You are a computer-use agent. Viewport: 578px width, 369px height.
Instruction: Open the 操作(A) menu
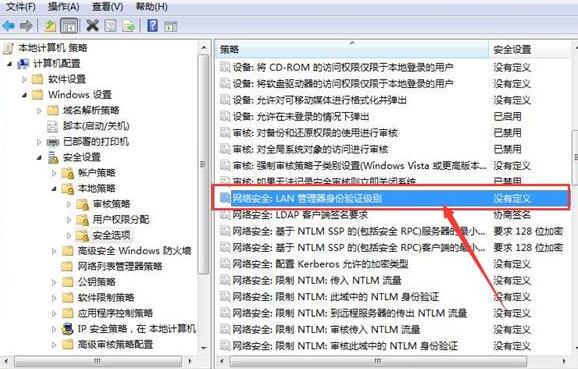coord(63,6)
